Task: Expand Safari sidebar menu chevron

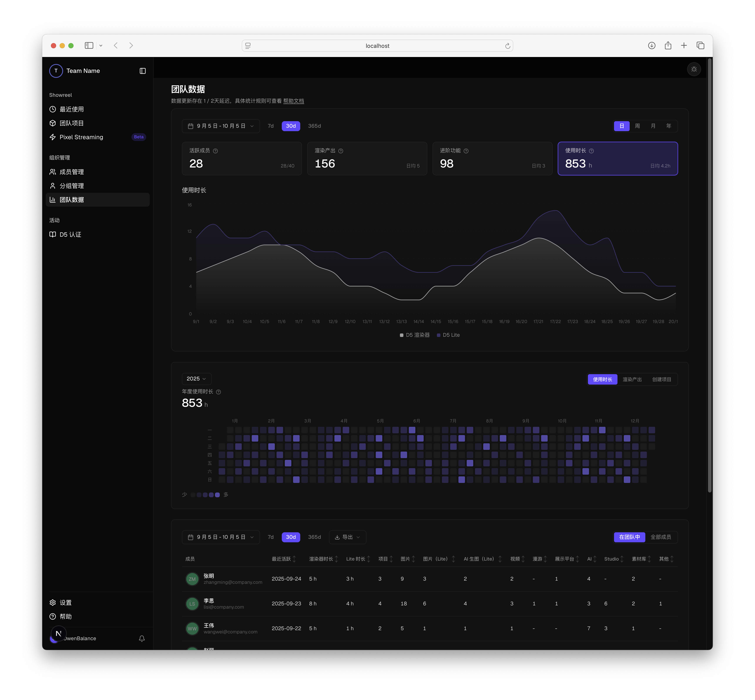Action: [x=101, y=46]
